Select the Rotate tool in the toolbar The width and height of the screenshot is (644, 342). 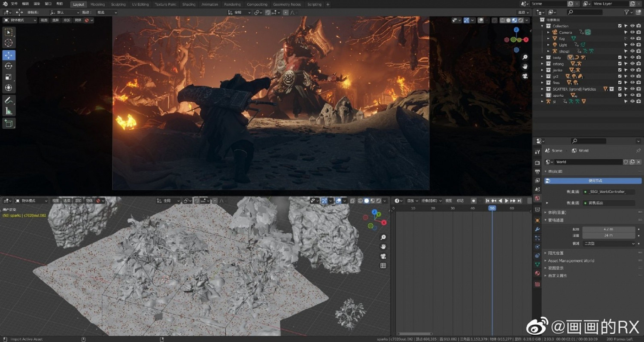pyautogui.click(x=9, y=66)
